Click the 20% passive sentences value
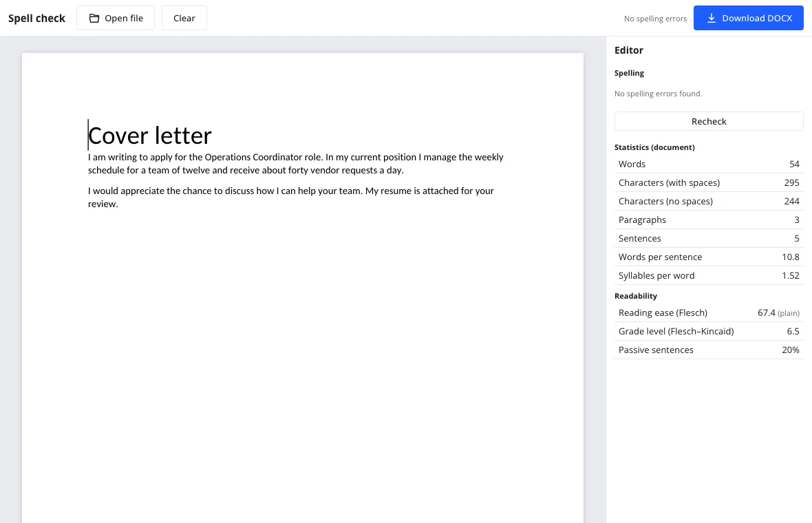 coord(790,350)
